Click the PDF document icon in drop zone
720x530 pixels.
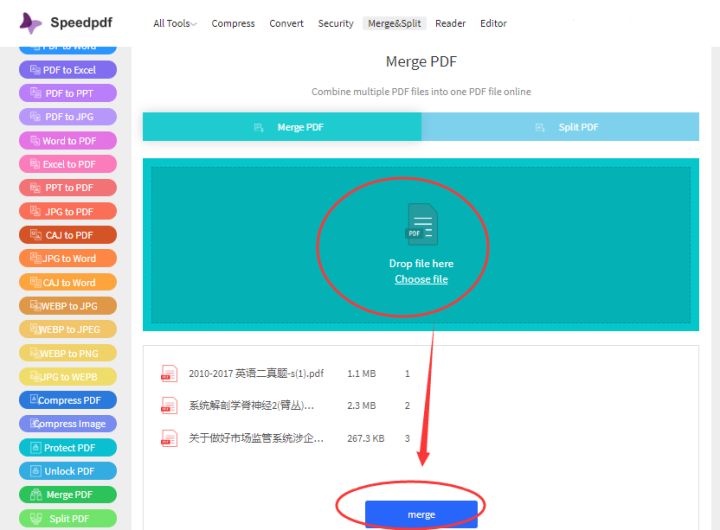click(x=422, y=224)
